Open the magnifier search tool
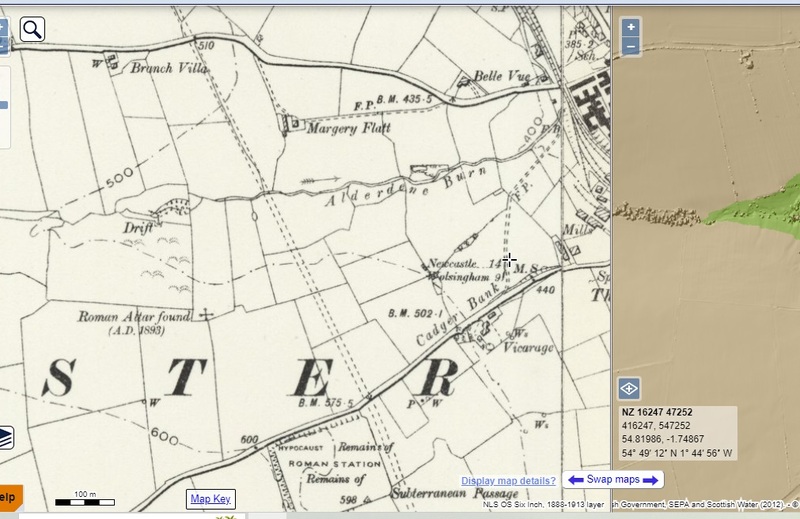This screenshot has height=519, width=800. pos(32,29)
